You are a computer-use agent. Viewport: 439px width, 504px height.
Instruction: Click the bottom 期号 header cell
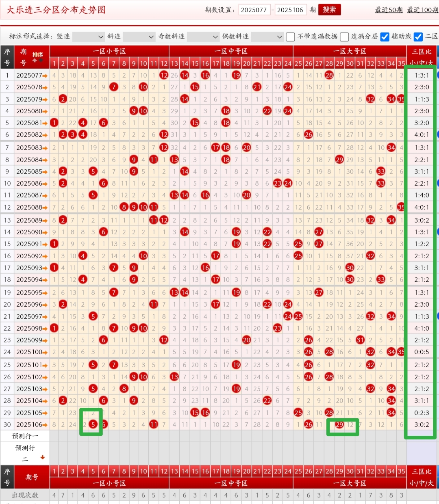click(x=32, y=477)
